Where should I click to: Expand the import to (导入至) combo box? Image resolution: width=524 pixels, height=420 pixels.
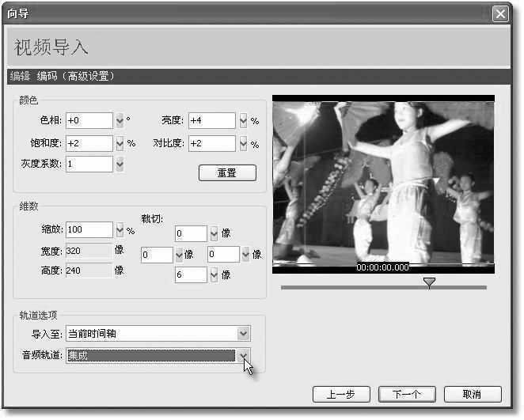pyautogui.click(x=243, y=334)
